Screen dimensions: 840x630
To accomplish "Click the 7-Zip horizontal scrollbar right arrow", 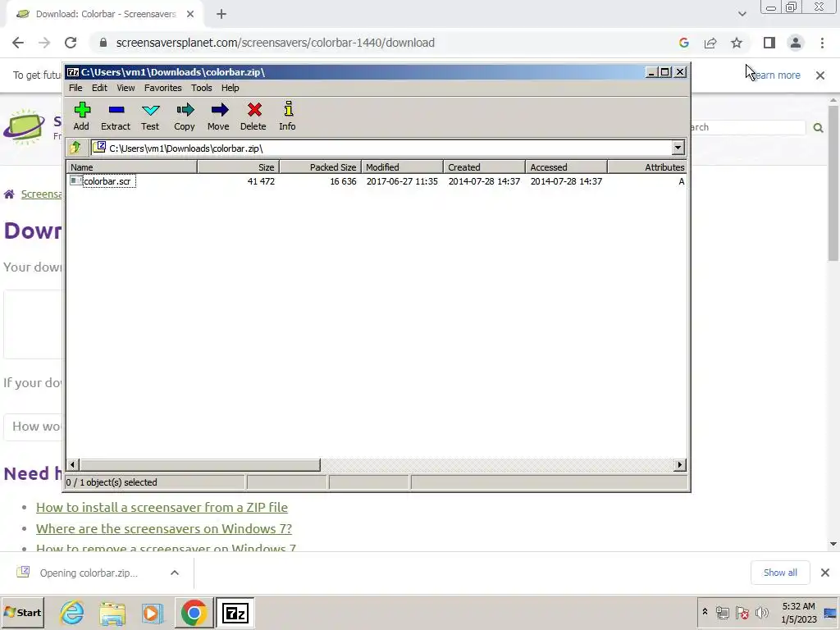I will coord(680,464).
